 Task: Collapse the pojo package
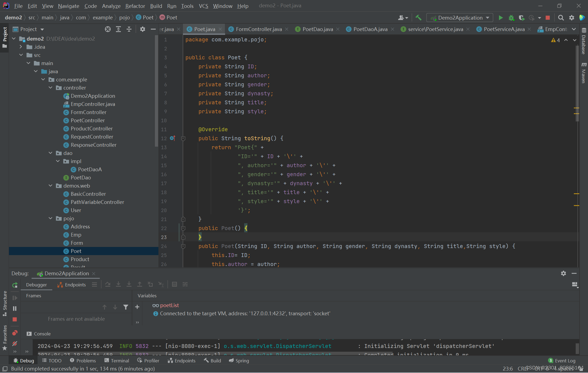(50, 218)
